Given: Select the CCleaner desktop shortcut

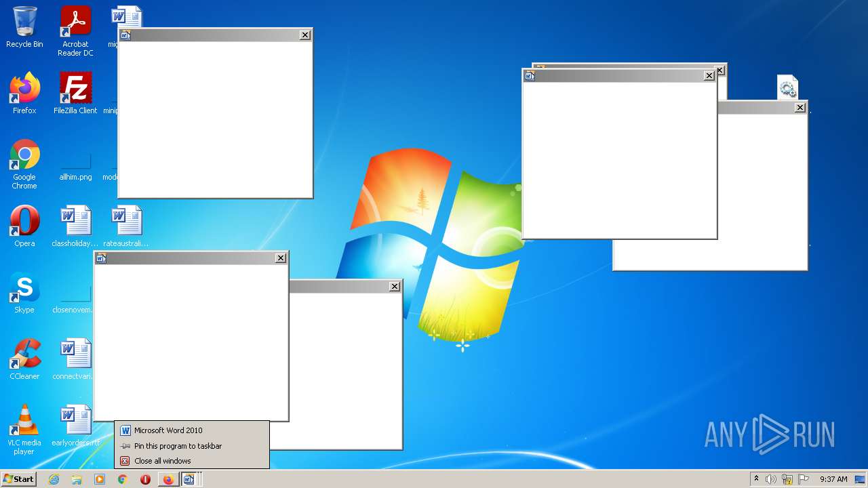Looking at the screenshot, I should [x=24, y=359].
